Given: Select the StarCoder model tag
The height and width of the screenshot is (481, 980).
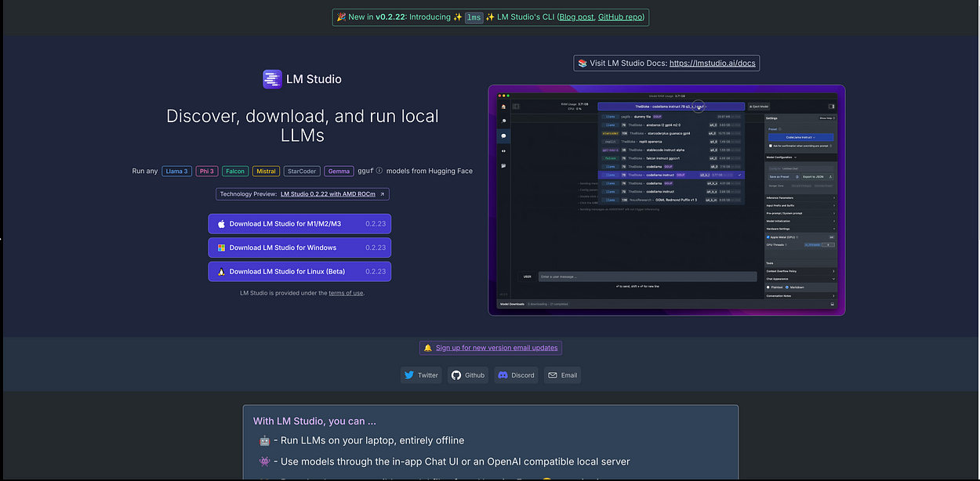Looking at the screenshot, I should tap(302, 171).
